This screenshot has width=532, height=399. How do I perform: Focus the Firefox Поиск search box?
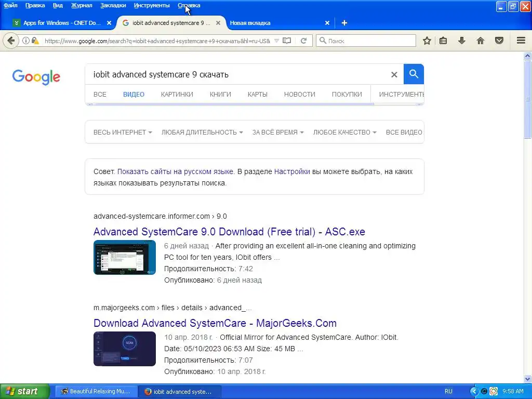[x=366, y=41]
